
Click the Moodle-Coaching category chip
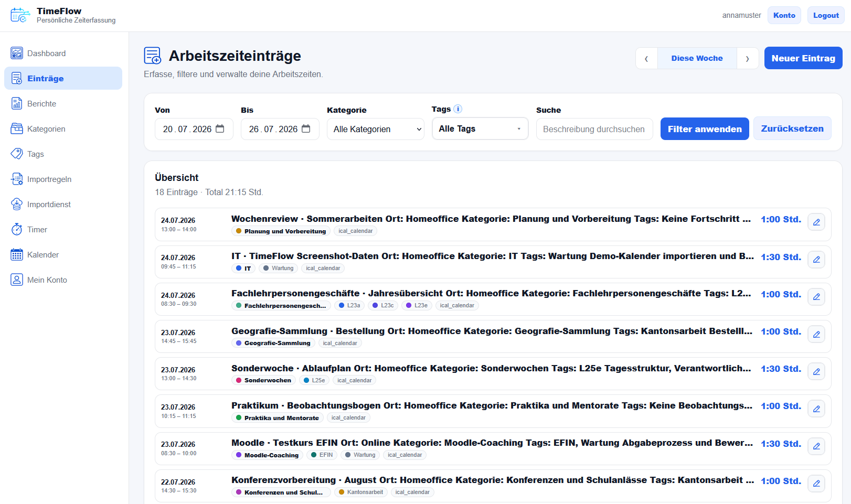click(x=267, y=455)
